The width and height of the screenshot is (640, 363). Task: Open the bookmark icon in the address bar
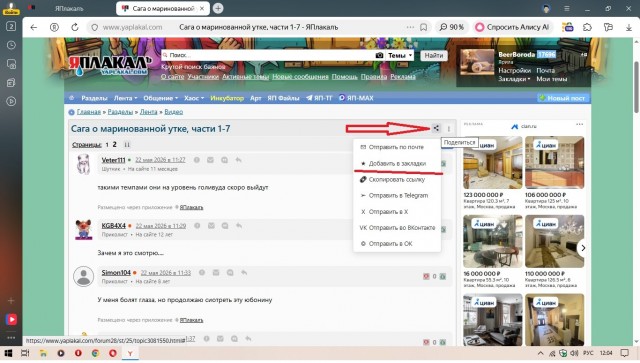424,27
